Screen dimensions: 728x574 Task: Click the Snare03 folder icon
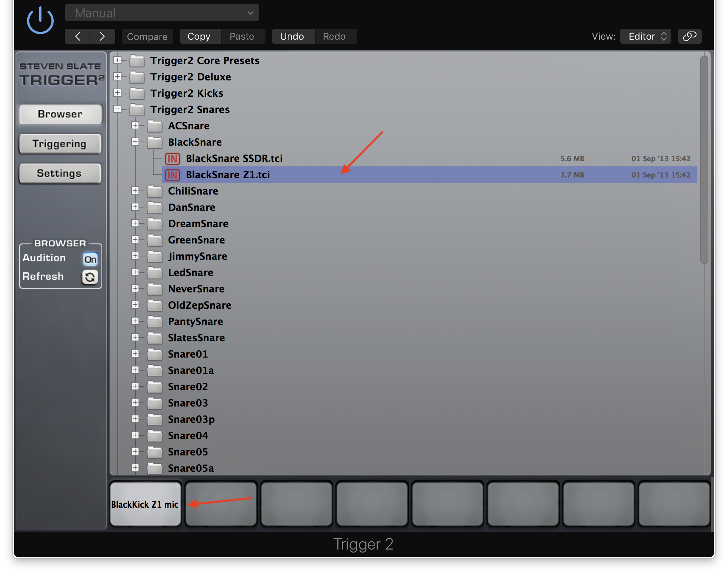click(x=155, y=403)
